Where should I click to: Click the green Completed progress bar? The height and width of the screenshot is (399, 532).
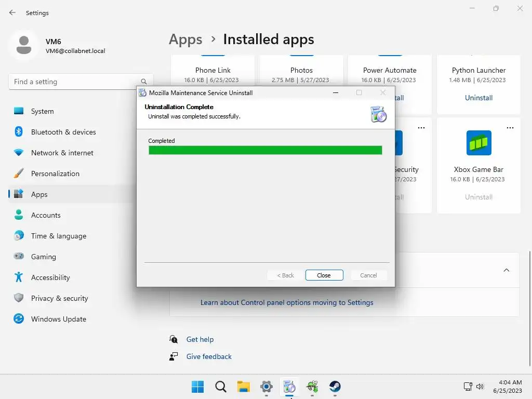coord(265,150)
